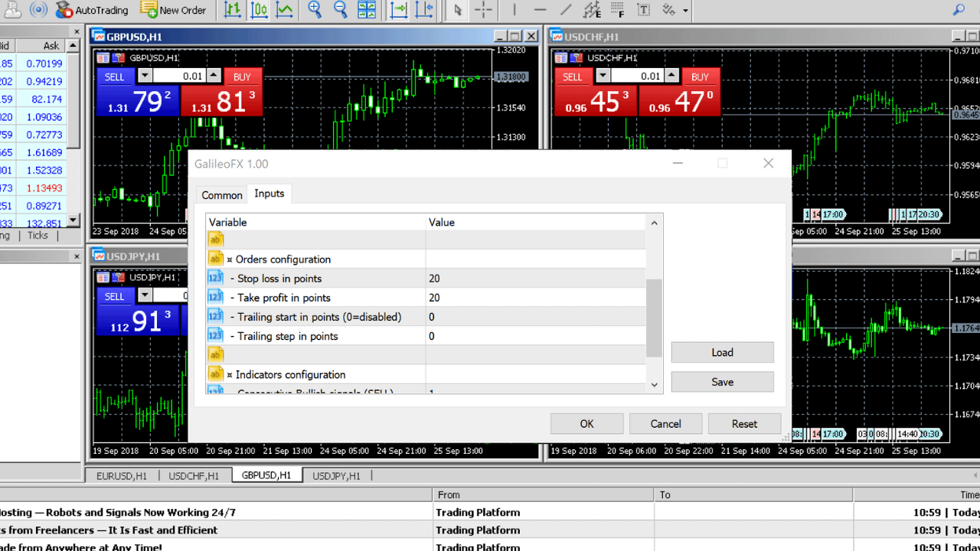
Task: Switch to the EURUSD,H1 chart tab
Action: pyautogui.click(x=122, y=476)
